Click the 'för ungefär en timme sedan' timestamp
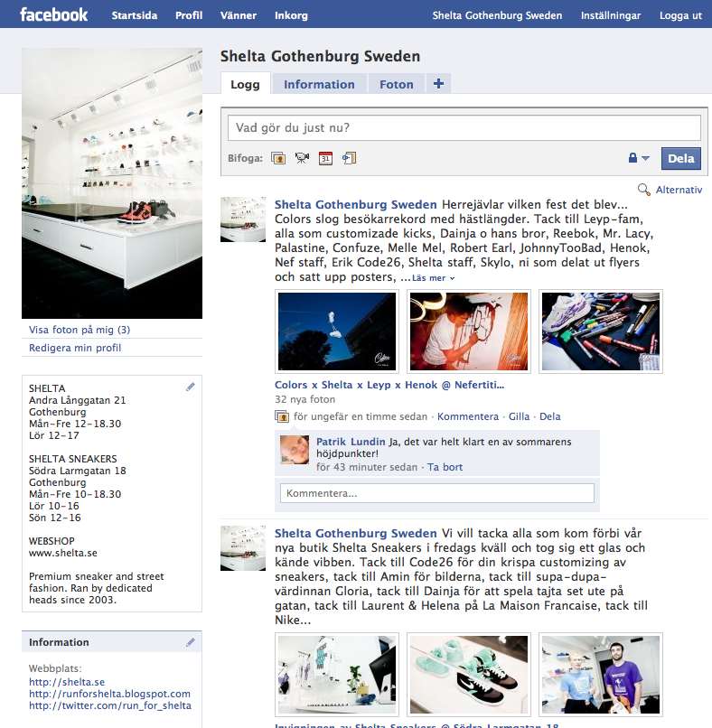 click(361, 416)
